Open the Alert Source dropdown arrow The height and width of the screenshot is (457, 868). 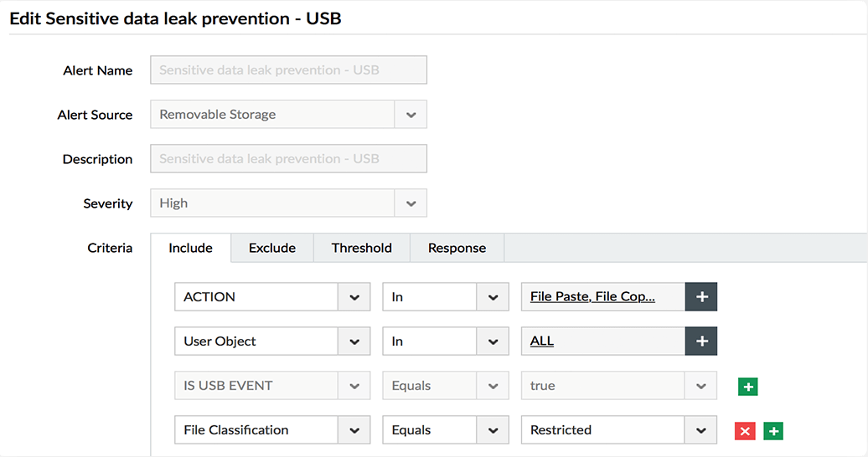point(411,115)
